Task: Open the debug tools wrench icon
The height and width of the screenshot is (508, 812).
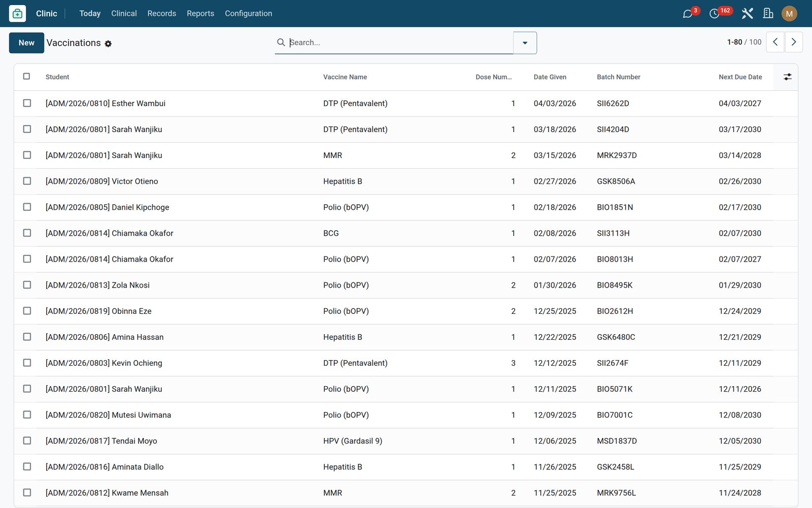Action: (x=747, y=14)
